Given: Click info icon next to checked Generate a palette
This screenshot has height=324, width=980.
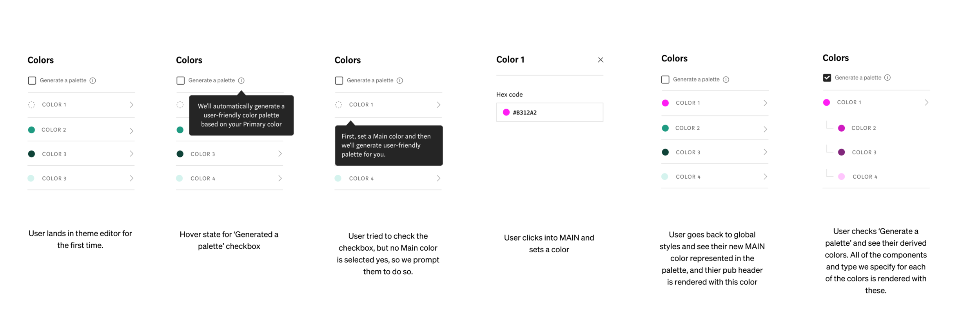Looking at the screenshot, I should point(887,78).
